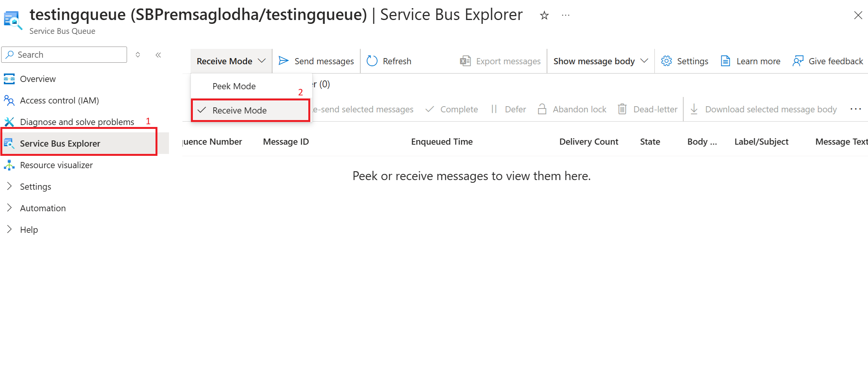Expand the Automation section
868x384 pixels.
pos(43,208)
